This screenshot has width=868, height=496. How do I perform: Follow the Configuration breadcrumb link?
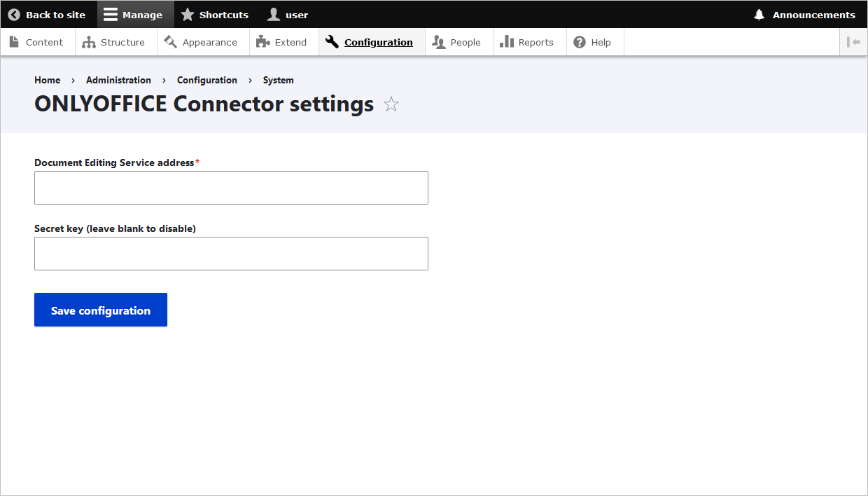click(207, 80)
